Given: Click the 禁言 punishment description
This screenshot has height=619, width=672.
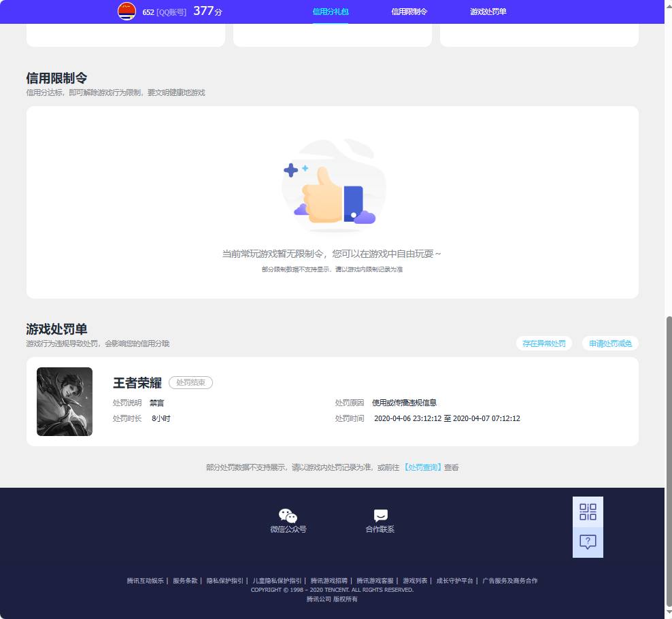Looking at the screenshot, I should click(x=157, y=403).
